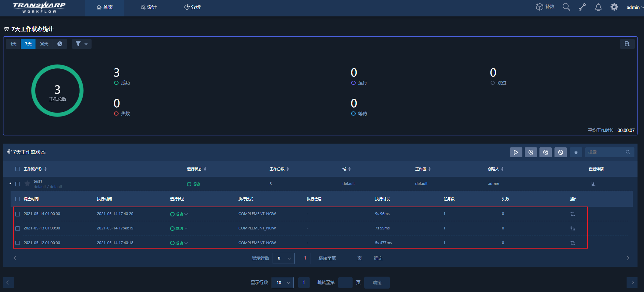644x292 pixels.
Task: Check the box for test1 workflow
Action: coord(18,184)
